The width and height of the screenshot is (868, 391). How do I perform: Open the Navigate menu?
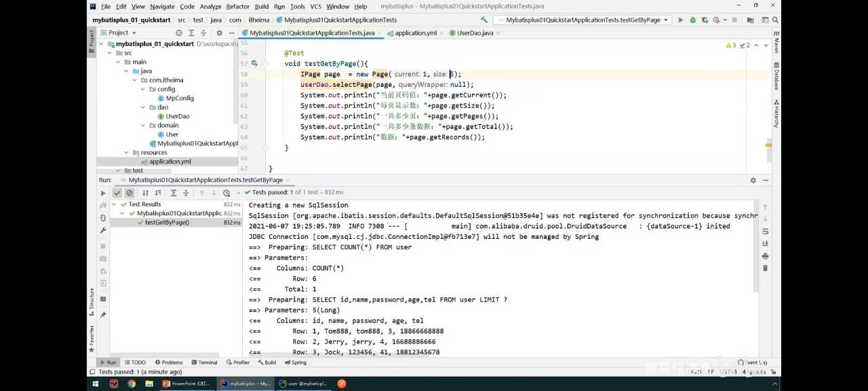tap(162, 6)
